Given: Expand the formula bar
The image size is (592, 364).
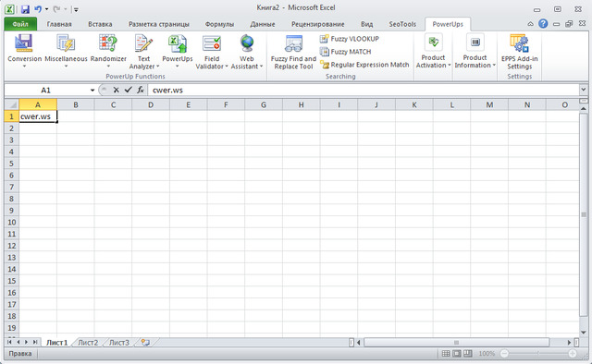Looking at the screenshot, I should (584, 90).
